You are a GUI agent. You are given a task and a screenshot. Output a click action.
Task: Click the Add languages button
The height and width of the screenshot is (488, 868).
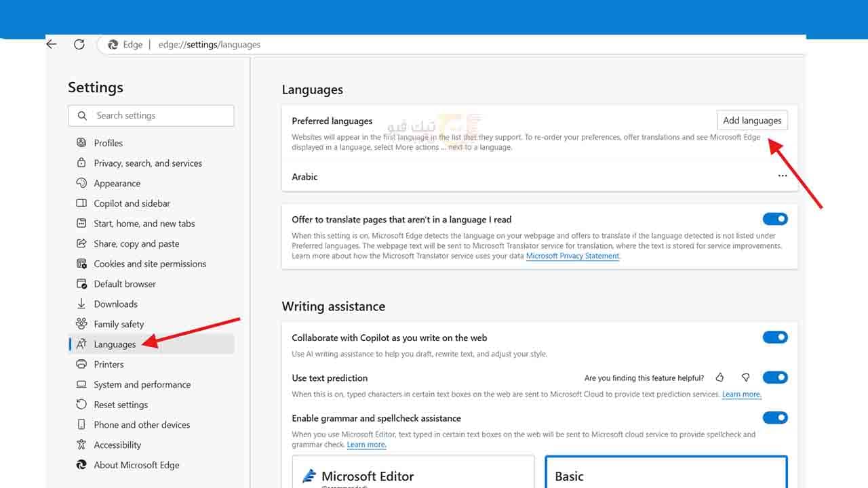pyautogui.click(x=752, y=121)
